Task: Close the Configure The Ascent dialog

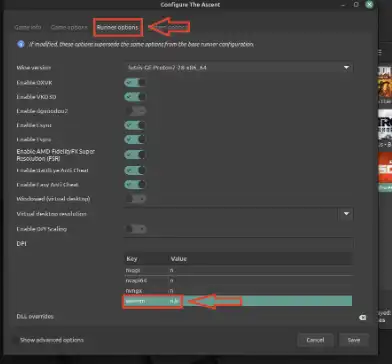Action: click(369, 4)
